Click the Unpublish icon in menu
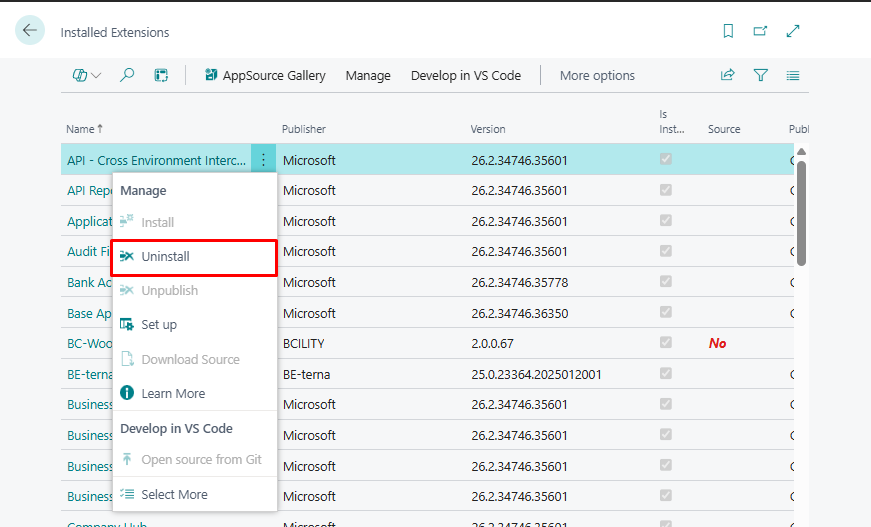Screen dimensions: 871x527 127,290
